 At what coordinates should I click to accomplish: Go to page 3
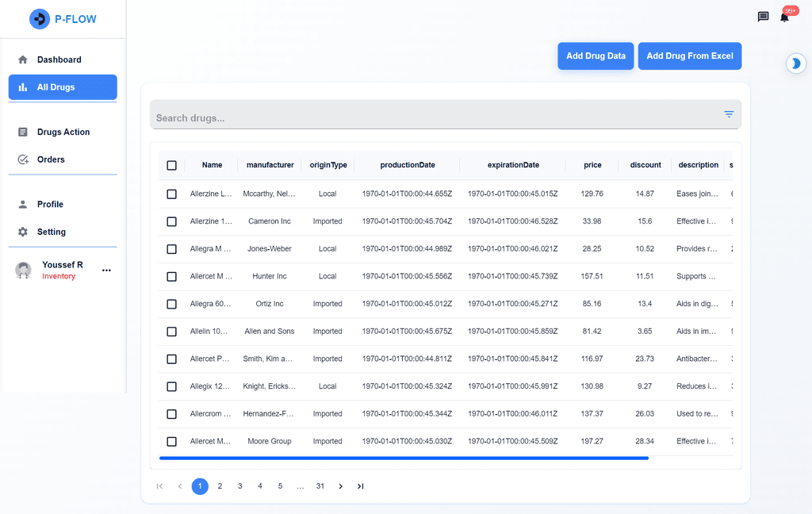(239, 486)
